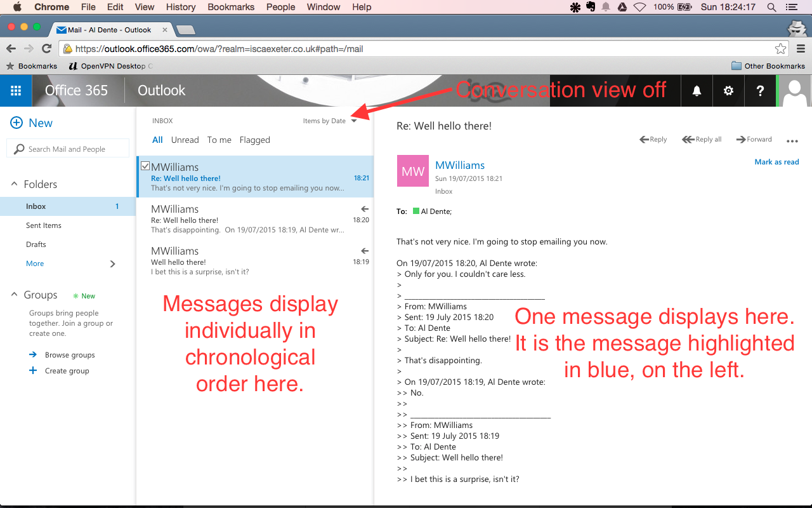The width and height of the screenshot is (812, 508).
Task: Open the Office 365 app launcher grid
Action: point(16,91)
